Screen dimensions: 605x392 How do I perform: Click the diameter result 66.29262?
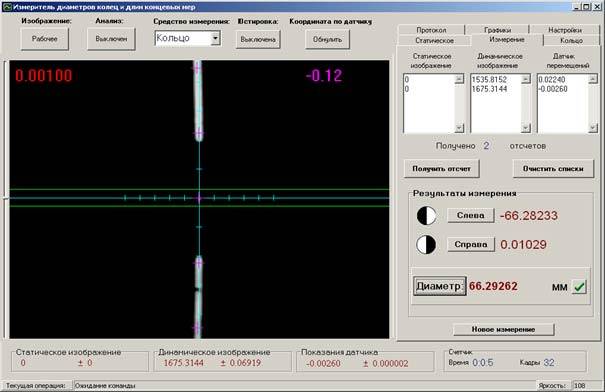click(493, 286)
